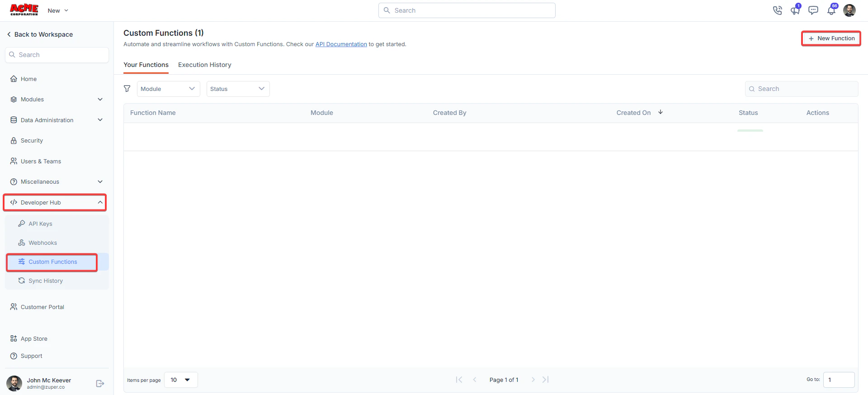Click the Customer Portal icon
The width and height of the screenshot is (868, 395).
pos(14,307)
